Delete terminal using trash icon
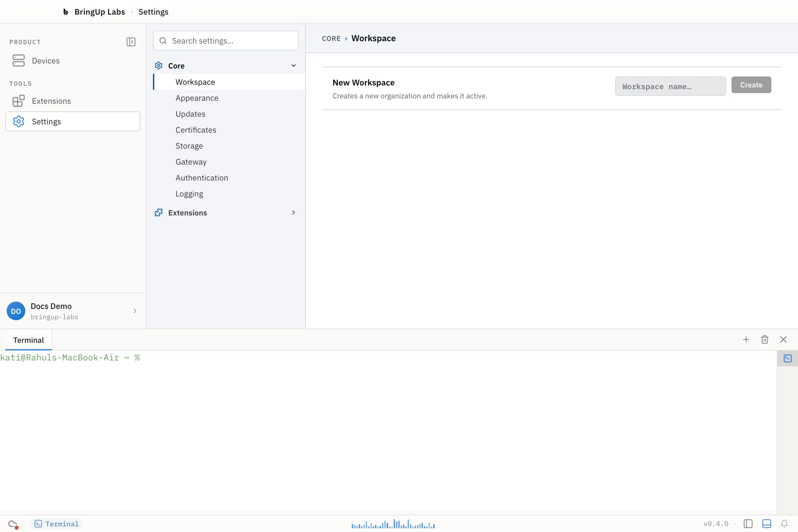This screenshot has height=532, width=798. pos(764,339)
